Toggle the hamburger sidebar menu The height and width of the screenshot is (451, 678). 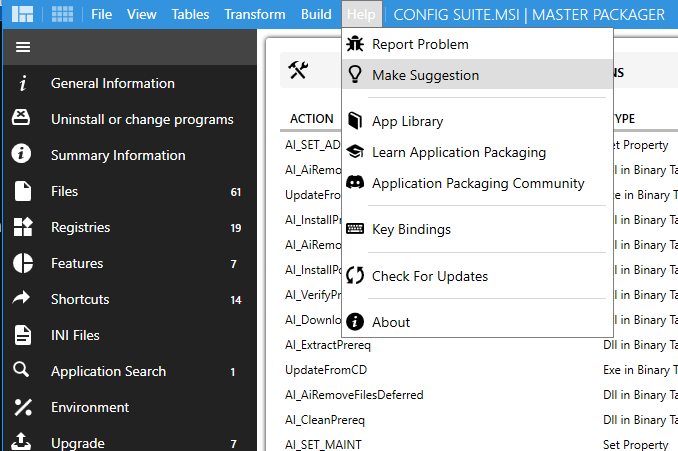click(23, 48)
